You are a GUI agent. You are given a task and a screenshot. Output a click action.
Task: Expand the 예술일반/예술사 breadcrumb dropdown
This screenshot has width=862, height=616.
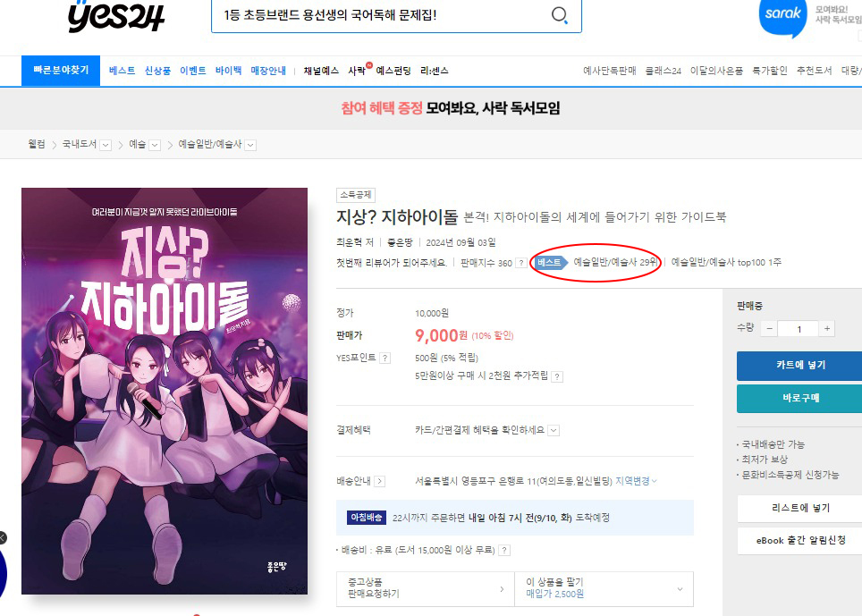point(250,145)
